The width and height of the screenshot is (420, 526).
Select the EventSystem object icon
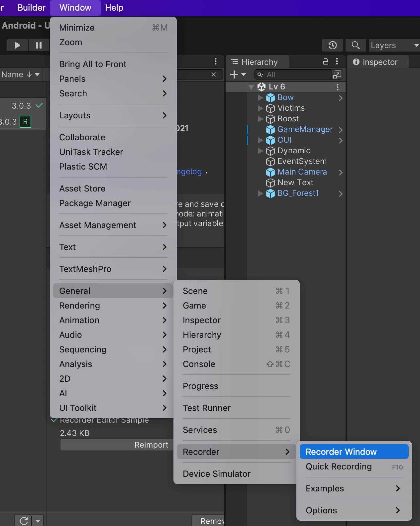[x=270, y=162]
